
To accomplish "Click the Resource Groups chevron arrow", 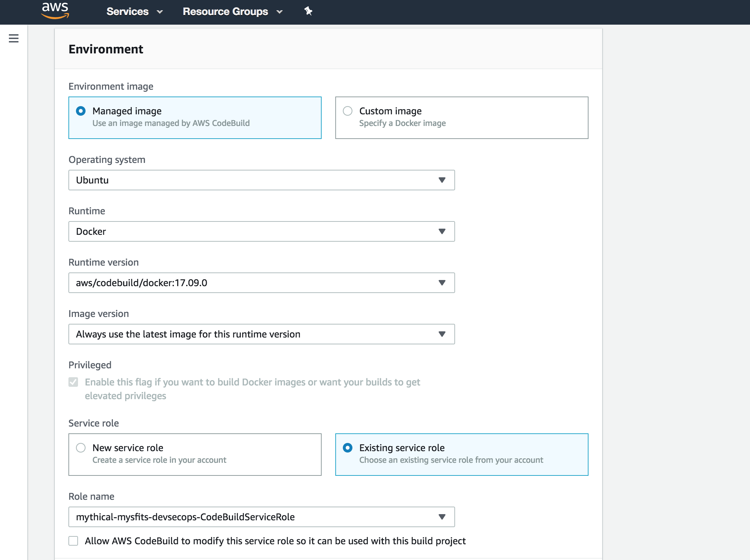I will coord(280,12).
